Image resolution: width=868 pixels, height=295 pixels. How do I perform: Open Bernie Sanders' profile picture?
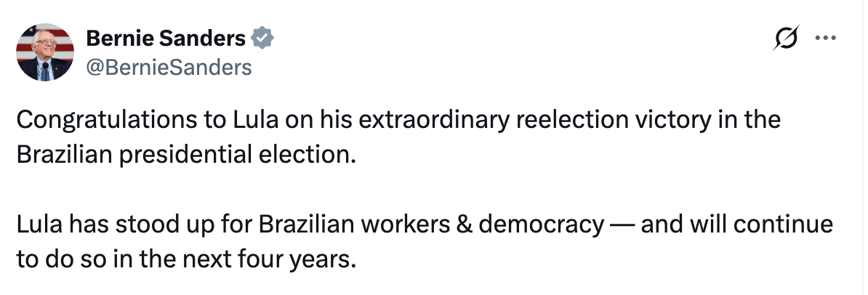click(x=45, y=52)
